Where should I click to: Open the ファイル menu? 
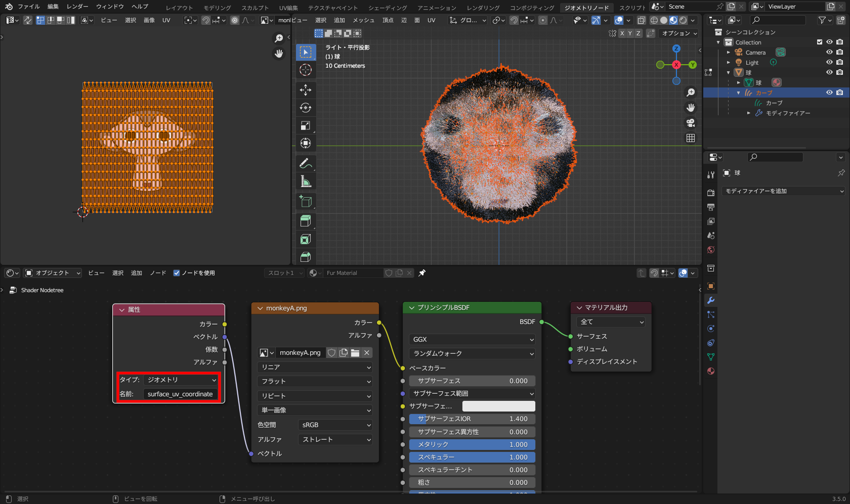click(29, 7)
